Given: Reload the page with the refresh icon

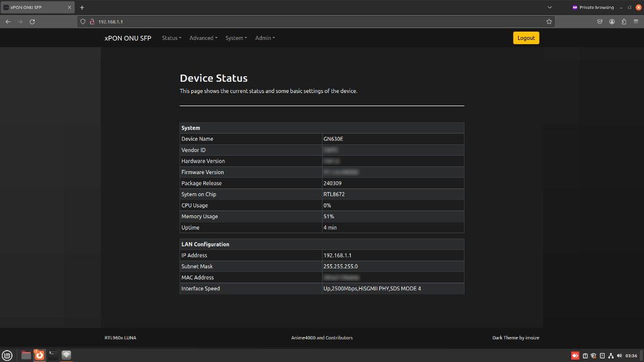Looking at the screenshot, I should [32, 21].
